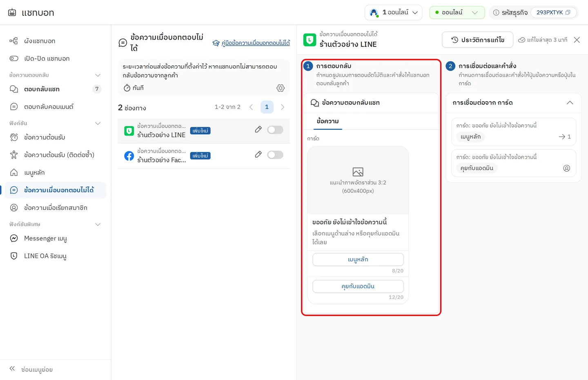Enable the ร้านตัวอย่าง LINE toggle switch
Image resolution: width=588 pixels, height=380 pixels.
pyautogui.click(x=275, y=130)
